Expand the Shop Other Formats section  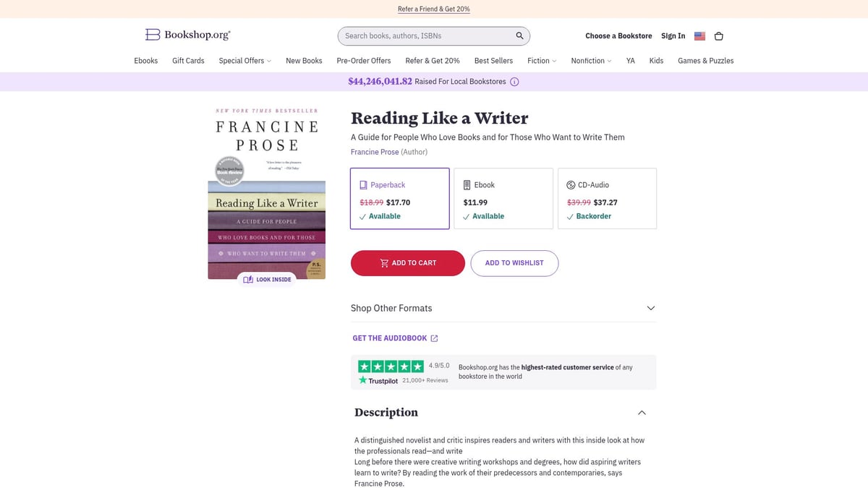tap(650, 307)
